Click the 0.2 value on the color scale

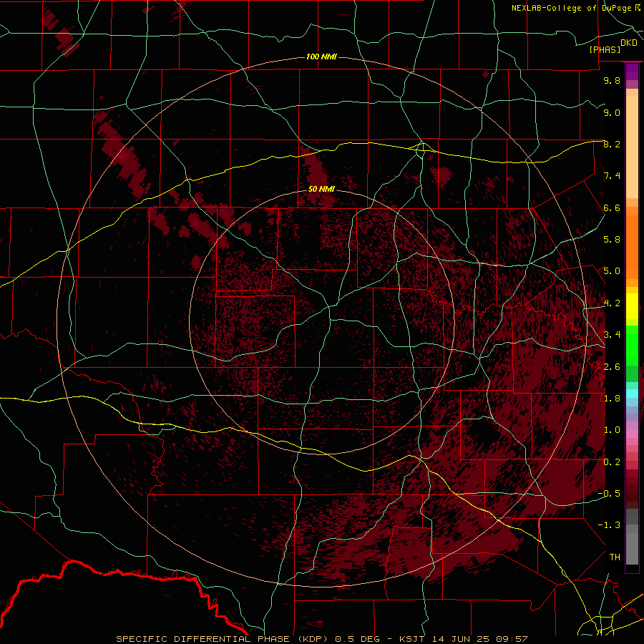(x=612, y=462)
